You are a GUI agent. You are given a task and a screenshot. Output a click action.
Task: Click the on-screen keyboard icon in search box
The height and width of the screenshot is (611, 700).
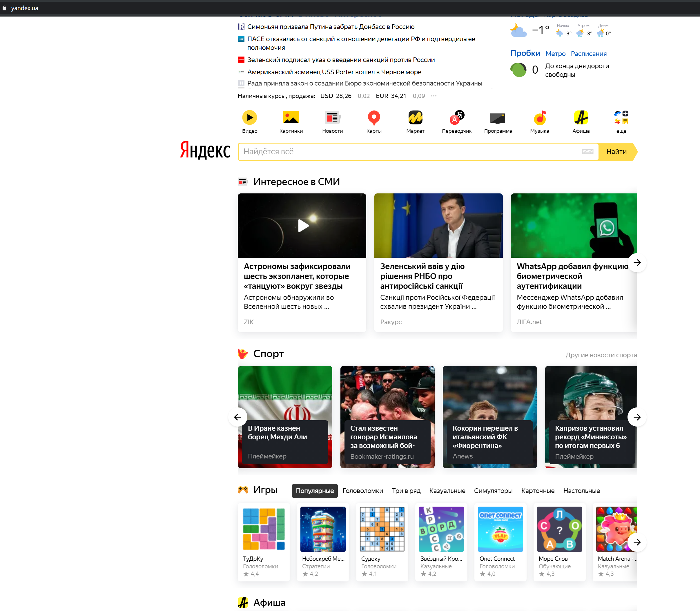(x=587, y=152)
